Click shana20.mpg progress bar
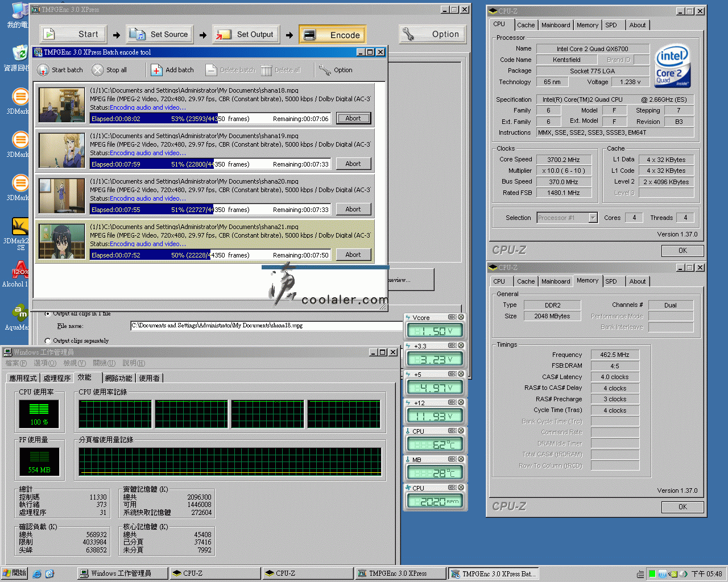This screenshot has width=728, height=582. click(210, 209)
